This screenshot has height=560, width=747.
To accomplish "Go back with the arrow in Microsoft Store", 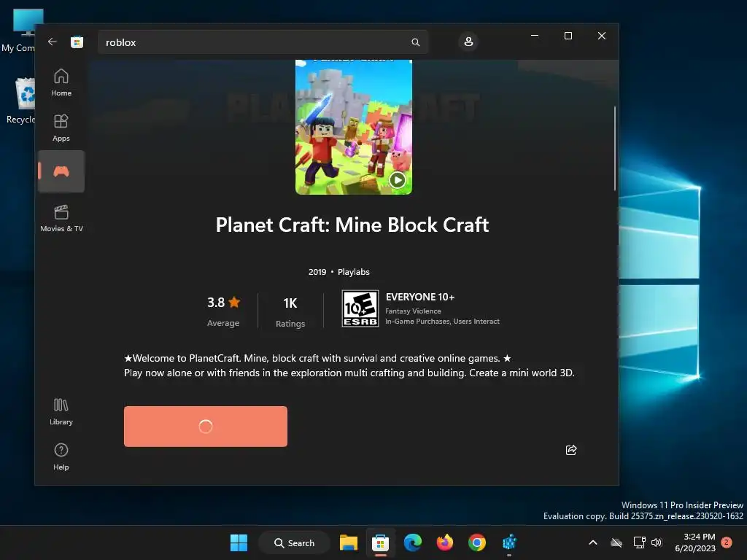I will click(x=53, y=42).
